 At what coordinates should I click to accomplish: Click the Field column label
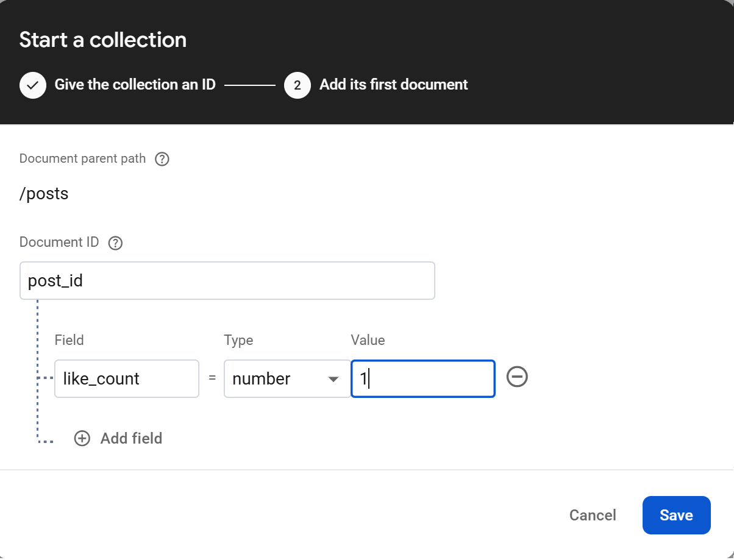point(69,340)
